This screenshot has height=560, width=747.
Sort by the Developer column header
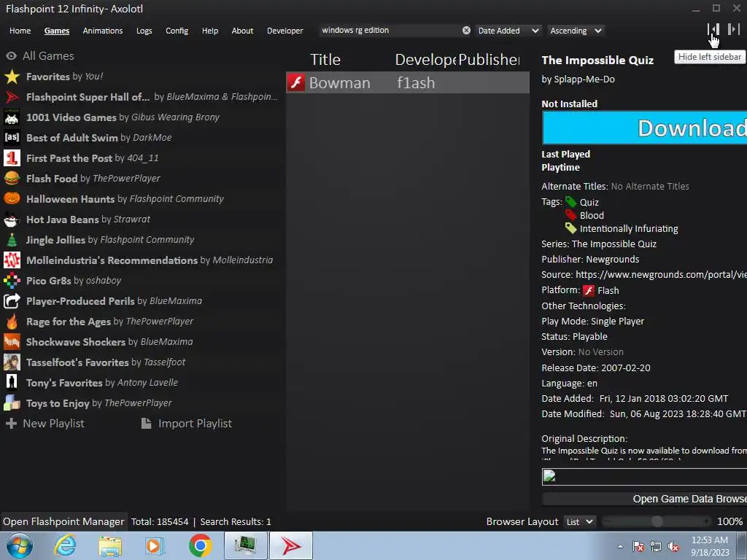pos(425,60)
